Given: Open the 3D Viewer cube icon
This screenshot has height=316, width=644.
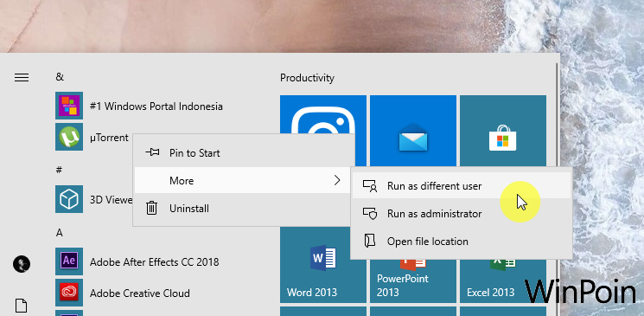Looking at the screenshot, I should pyautogui.click(x=69, y=199).
